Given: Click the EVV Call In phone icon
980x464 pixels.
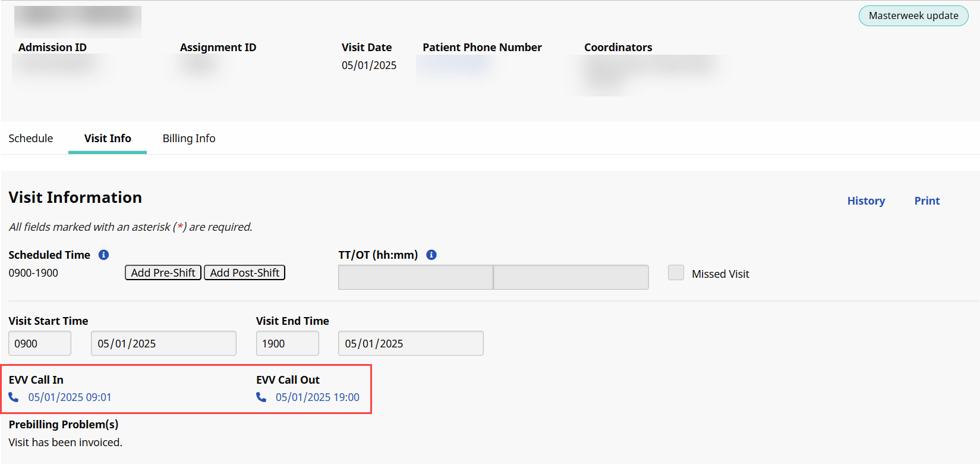Looking at the screenshot, I should point(14,397).
